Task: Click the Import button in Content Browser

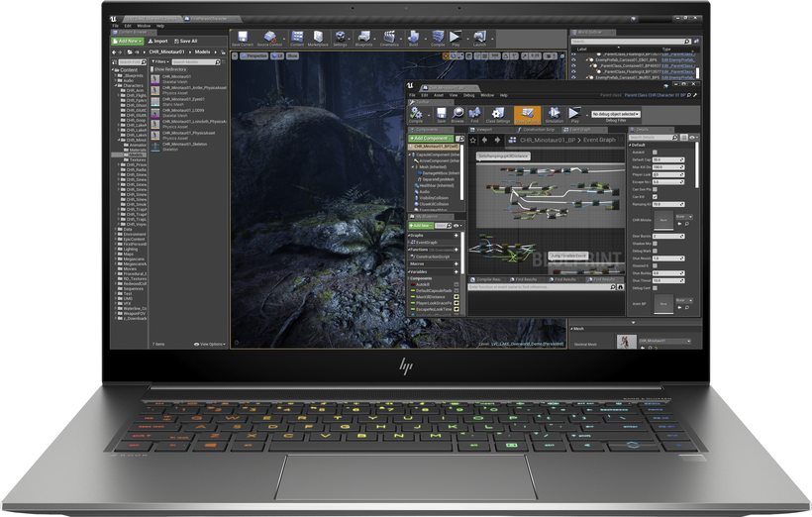Action: pyautogui.click(x=158, y=41)
